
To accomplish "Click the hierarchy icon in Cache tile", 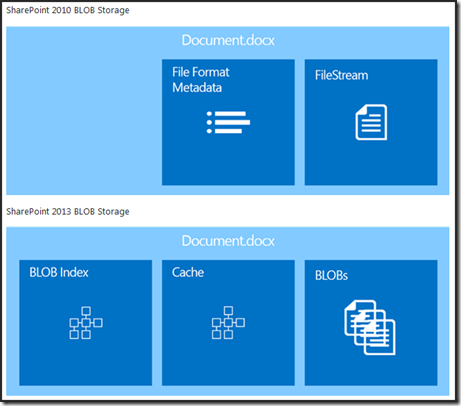I will [228, 323].
